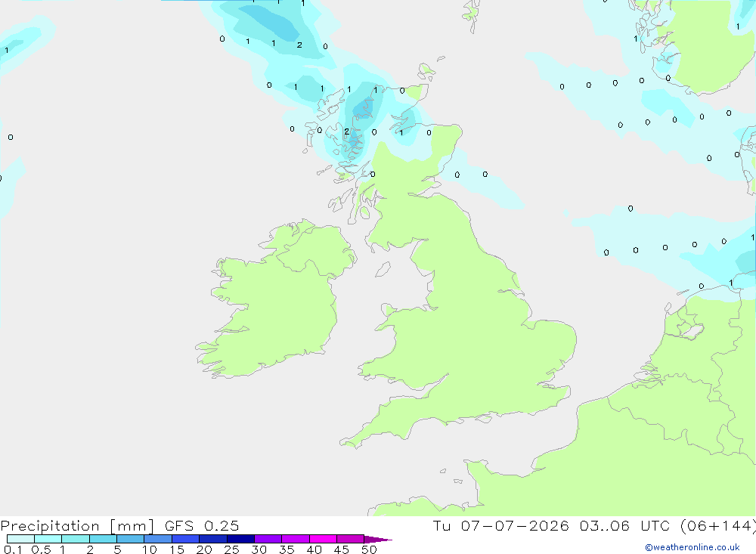Viewport: 756px width, 554px height.
Task: Click the 15–20 mm blue legend swatch
Action: pyautogui.click(x=186, y=539)
